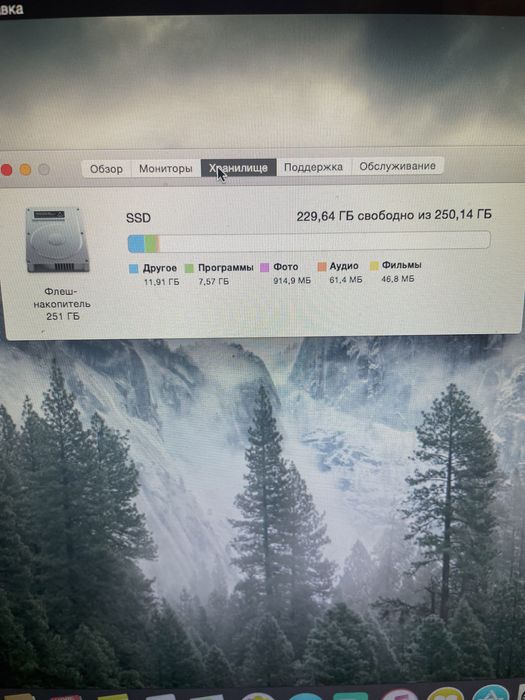The height and width of the screenshot is (700, 525).
Task: Click the Другое legend label
Action: pyautogui.click(x=160, y=268)
